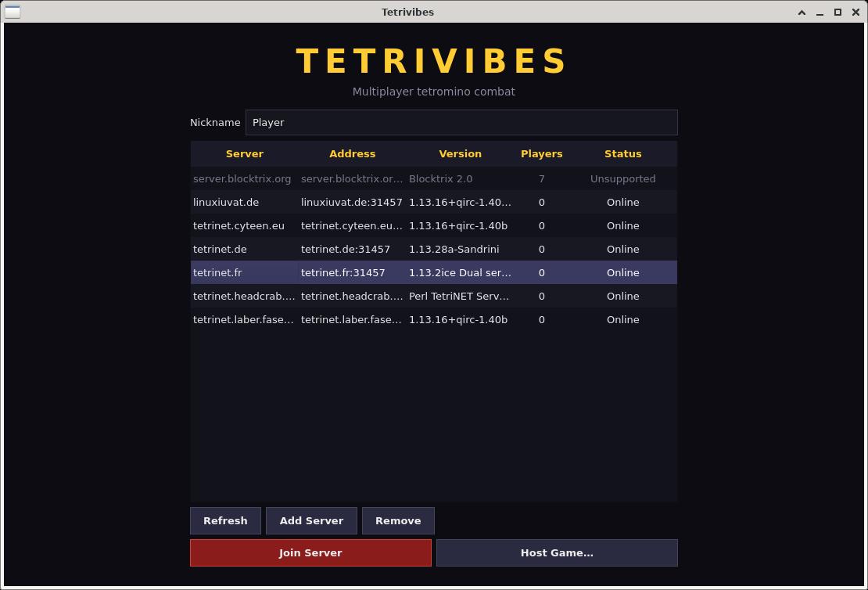Join the selected server
Screen dimensions: 868x590
[310, 553]
